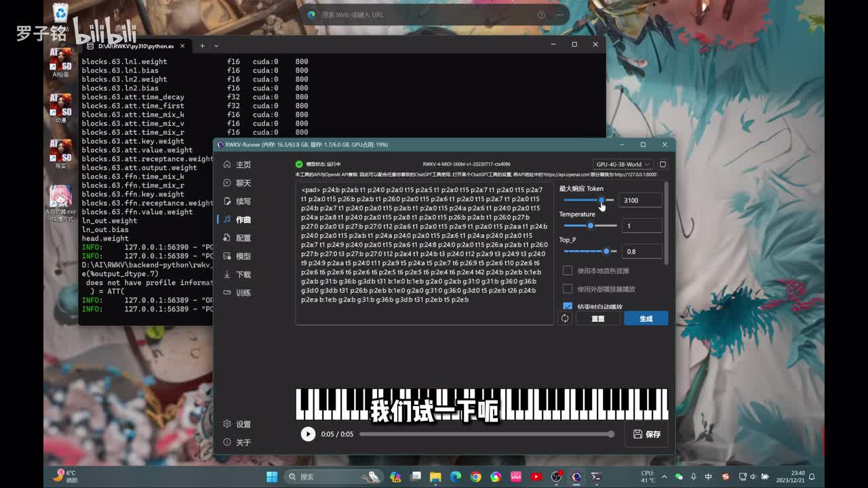Open the terminal tab list chevron
The image size is (868, 488).
pos(216,46)
